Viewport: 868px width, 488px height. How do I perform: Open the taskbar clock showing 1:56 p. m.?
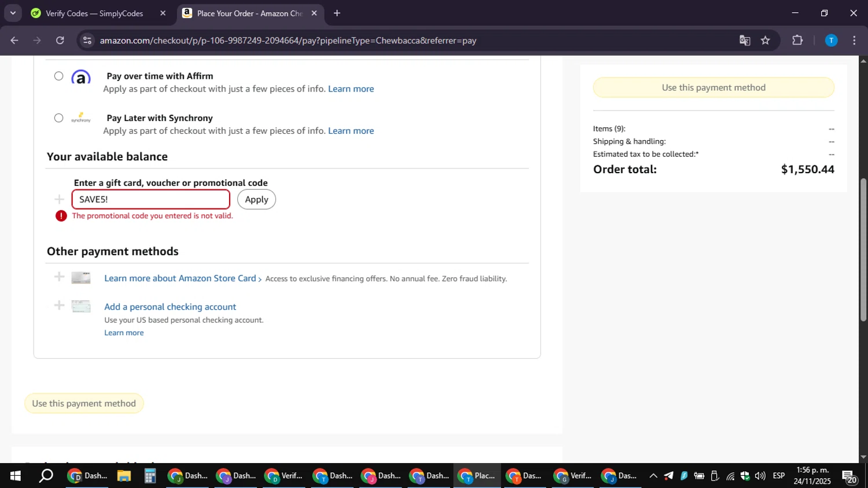812,476
